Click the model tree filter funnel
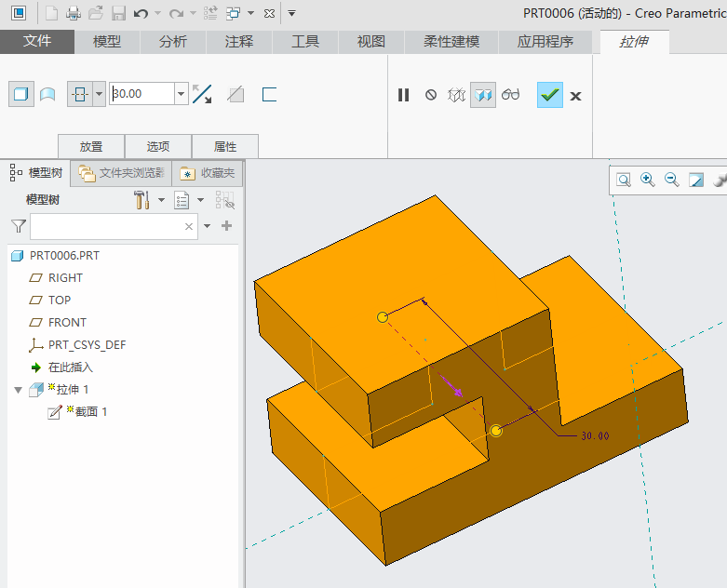 18,226
